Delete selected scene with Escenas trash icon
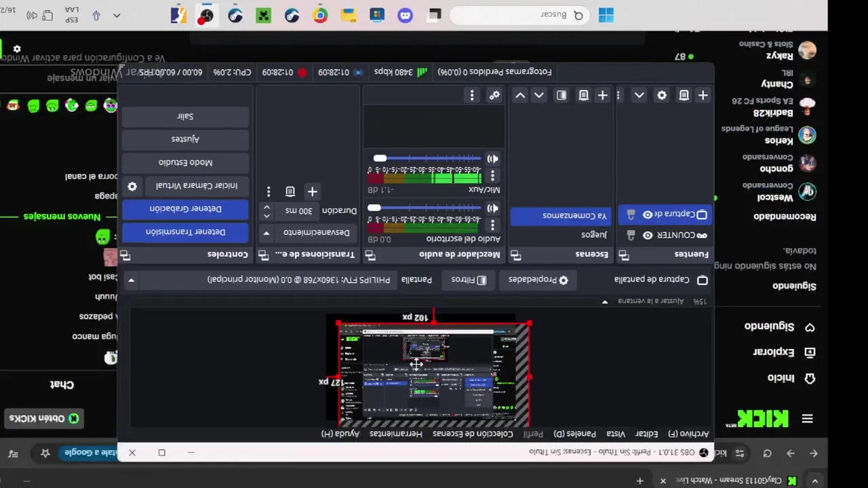 coord(583,96)
